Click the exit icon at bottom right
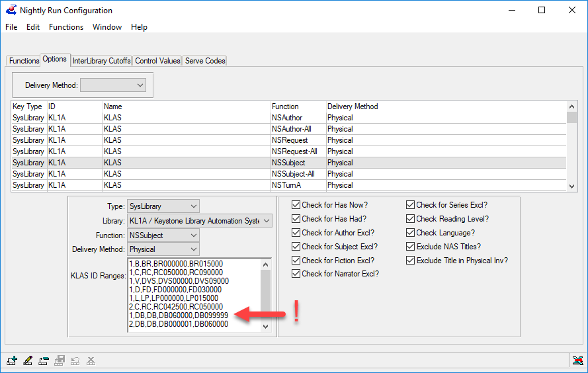The image size is (588, 373). pos(577,360)
